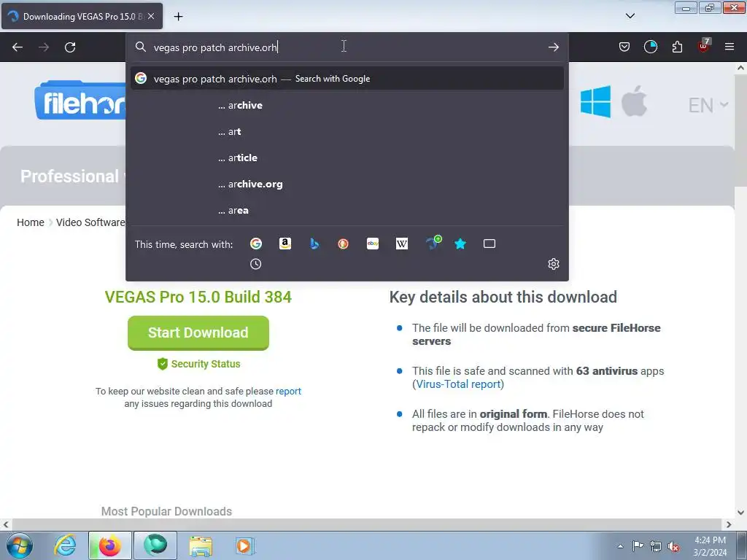Click the go arrow in the address bar

tap(553, 47)
